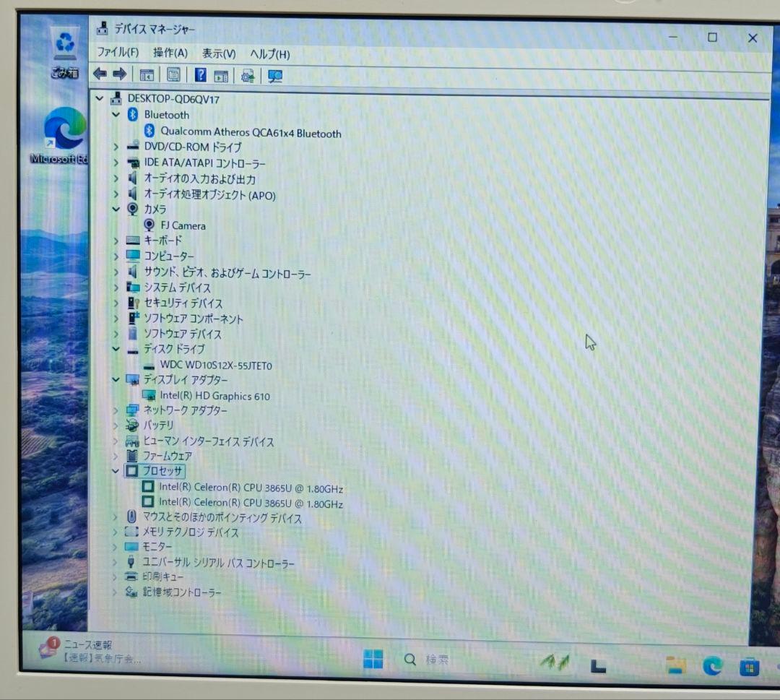
Task: Select ソフトウェア コンポーネント row
Action: point(193,319)
